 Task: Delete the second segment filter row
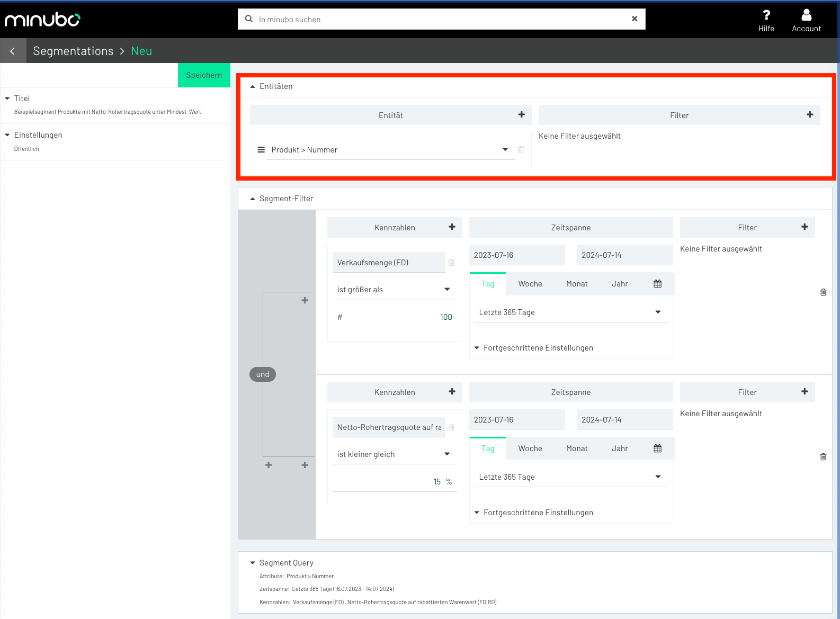coord(823,456)
